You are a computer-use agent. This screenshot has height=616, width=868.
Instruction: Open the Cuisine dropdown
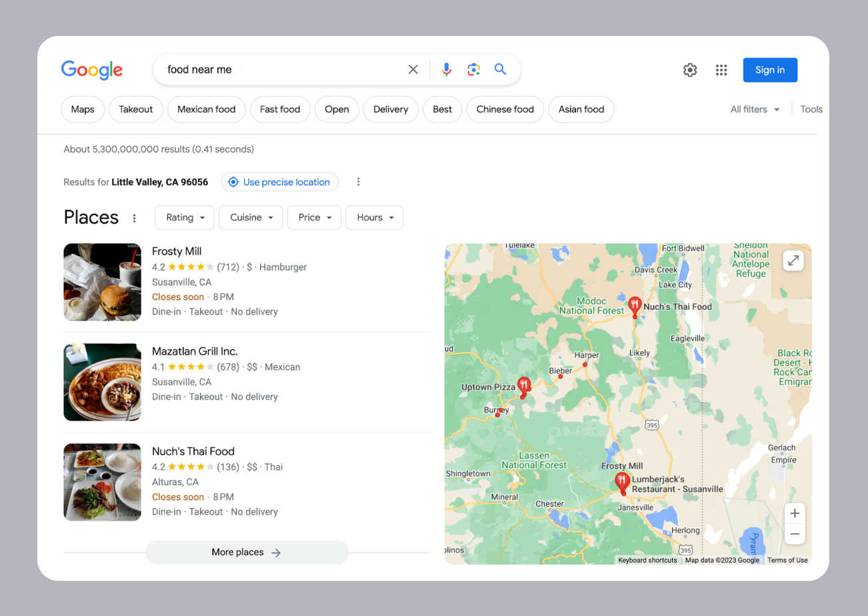point(251,217)
